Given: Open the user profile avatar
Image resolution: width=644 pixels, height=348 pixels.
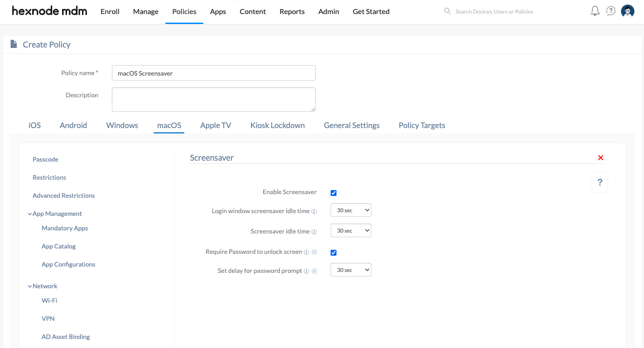Looking at the screenshot, I should (628, 11).
